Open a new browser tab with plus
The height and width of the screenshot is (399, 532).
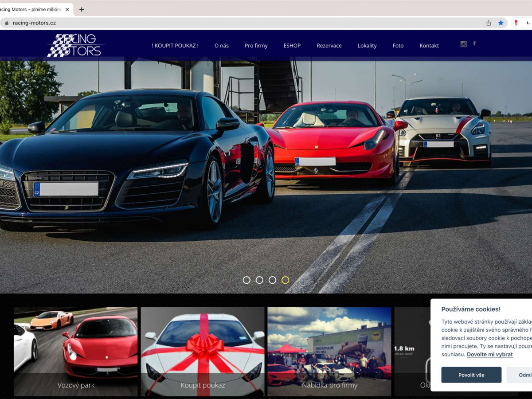tap(82, 9)
